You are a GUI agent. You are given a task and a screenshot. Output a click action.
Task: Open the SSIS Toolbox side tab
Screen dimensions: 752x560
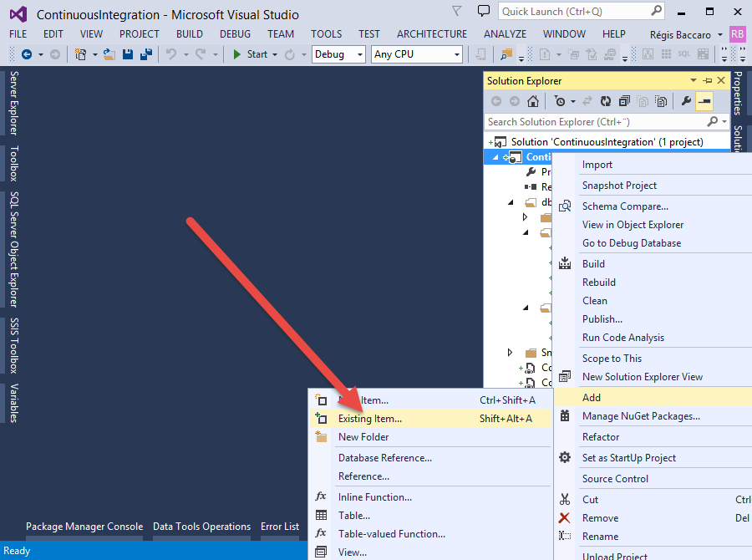click(x=14, y=345)
